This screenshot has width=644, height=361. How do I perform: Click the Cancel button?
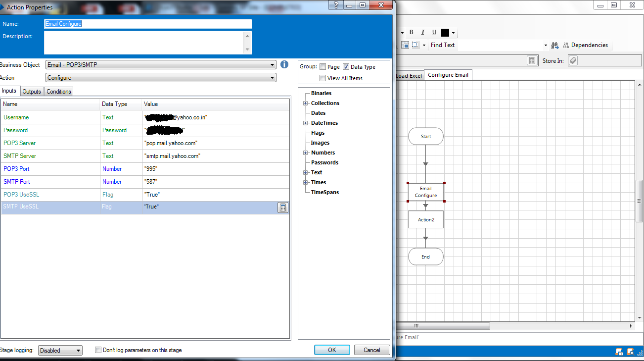point(372,350)
